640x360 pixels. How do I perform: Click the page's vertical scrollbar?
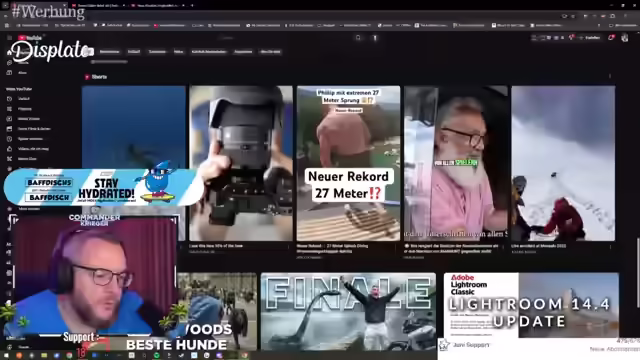coord(638,273)
